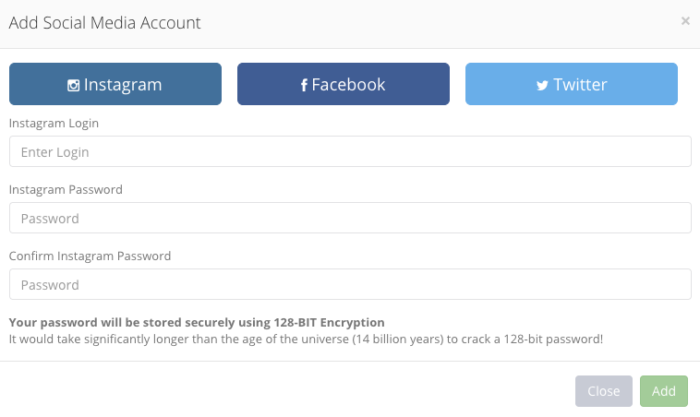The height and width of the screenshot is (417, 700).
Task: Select the Instagram account type label
Action: tap(123, 85)
